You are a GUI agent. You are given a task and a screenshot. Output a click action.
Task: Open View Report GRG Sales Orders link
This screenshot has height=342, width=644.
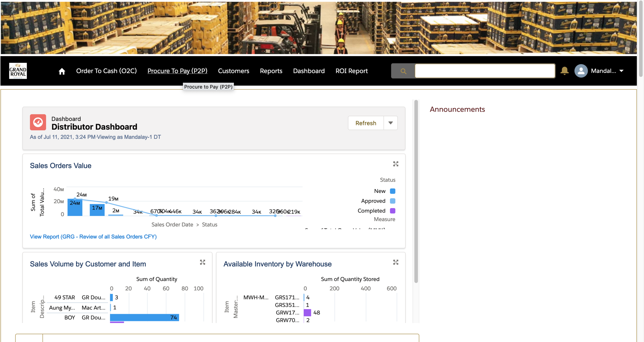(93, 237)
